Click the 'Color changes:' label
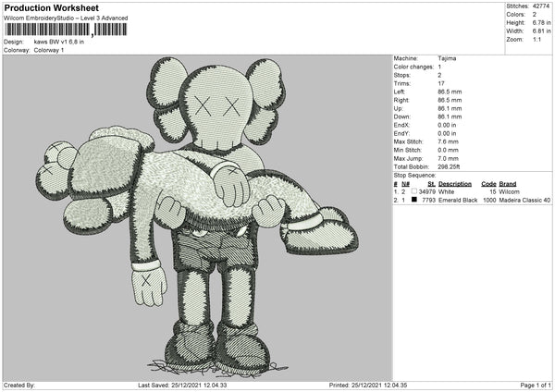 pos(413,67)
